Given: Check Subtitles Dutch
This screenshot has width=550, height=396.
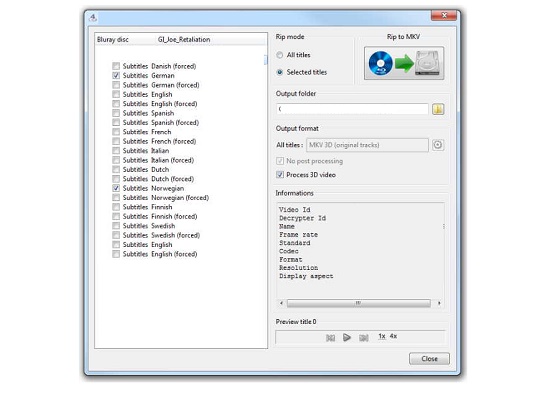Looking at the screenshot, I should pos(116,169).
